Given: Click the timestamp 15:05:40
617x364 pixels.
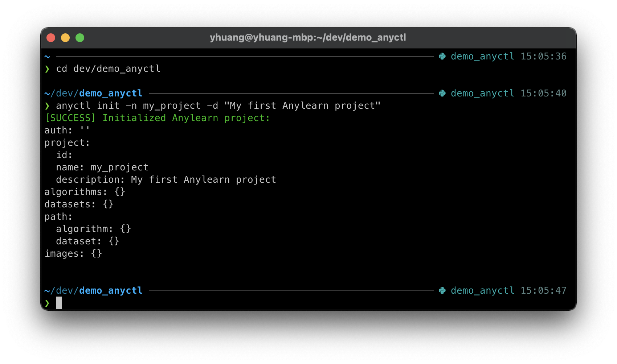Looking at the screenshot, I should (543, 93).
